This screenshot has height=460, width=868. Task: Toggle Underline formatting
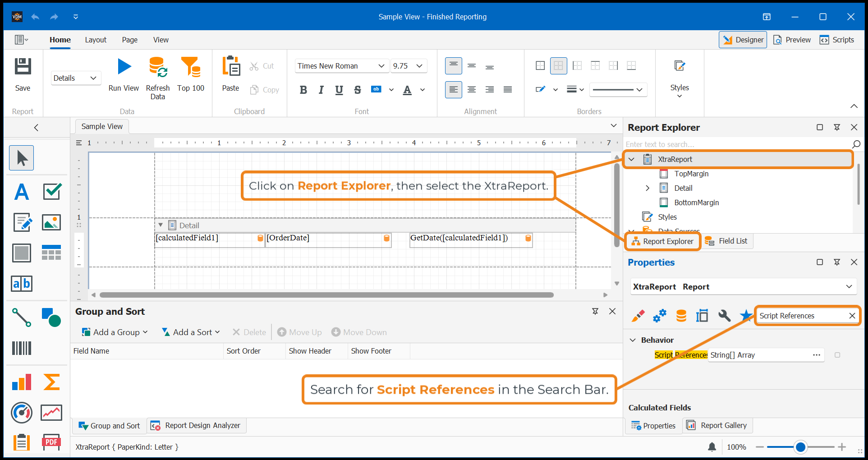pos(339,90)
